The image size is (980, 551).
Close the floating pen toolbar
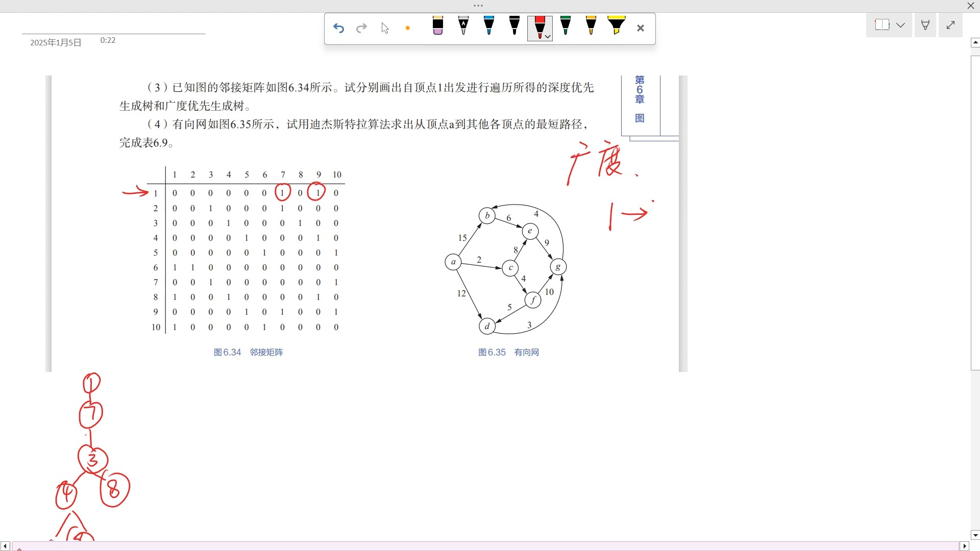[x=641, y=28]
